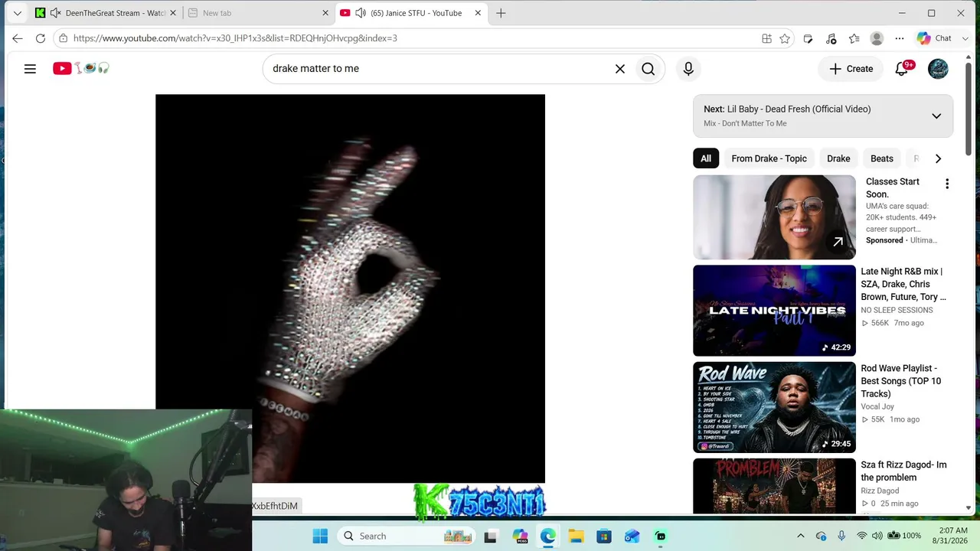
Task: Open Edge settings and more menu
Action: 900,38
